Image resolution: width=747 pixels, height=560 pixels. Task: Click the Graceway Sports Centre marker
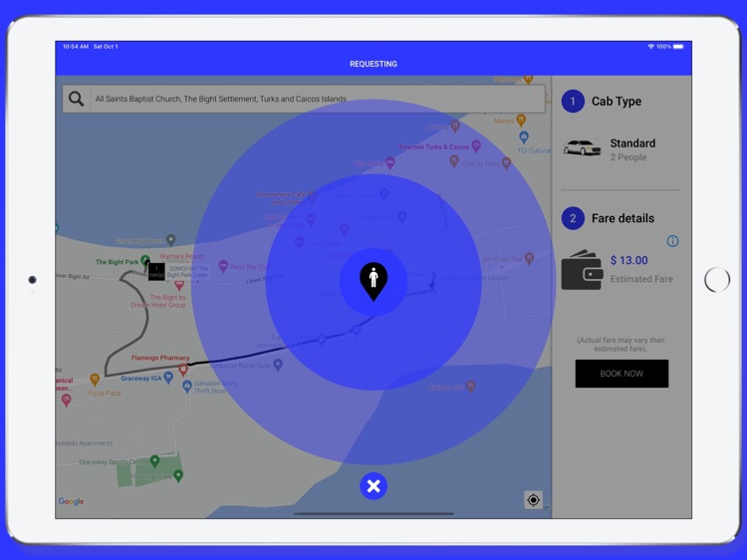pos(154,461)
